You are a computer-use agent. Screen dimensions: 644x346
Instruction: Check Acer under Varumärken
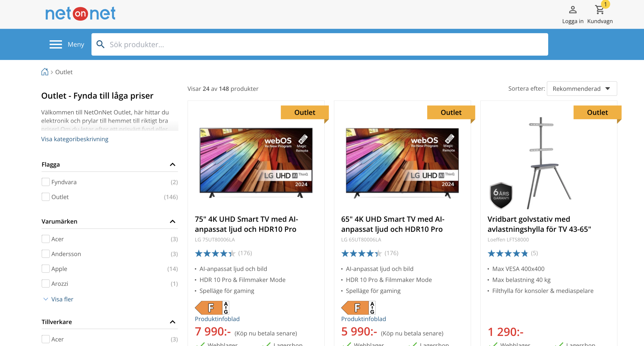46,239
